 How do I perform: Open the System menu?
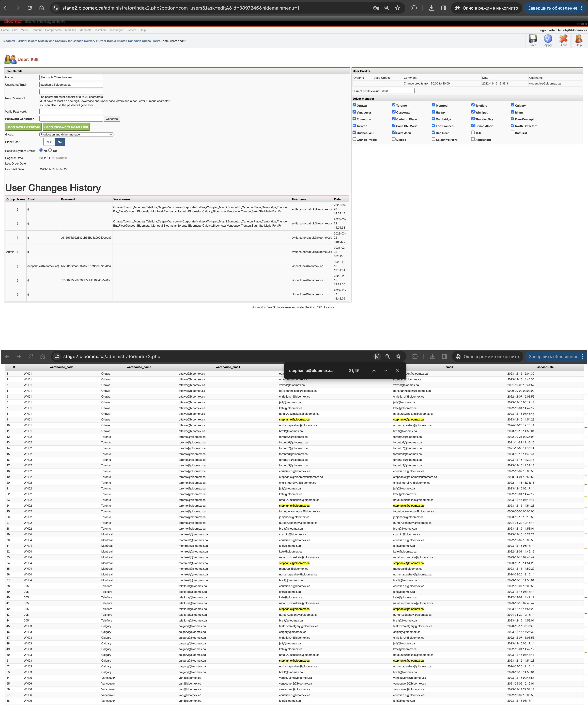click(x=131, y=30)
